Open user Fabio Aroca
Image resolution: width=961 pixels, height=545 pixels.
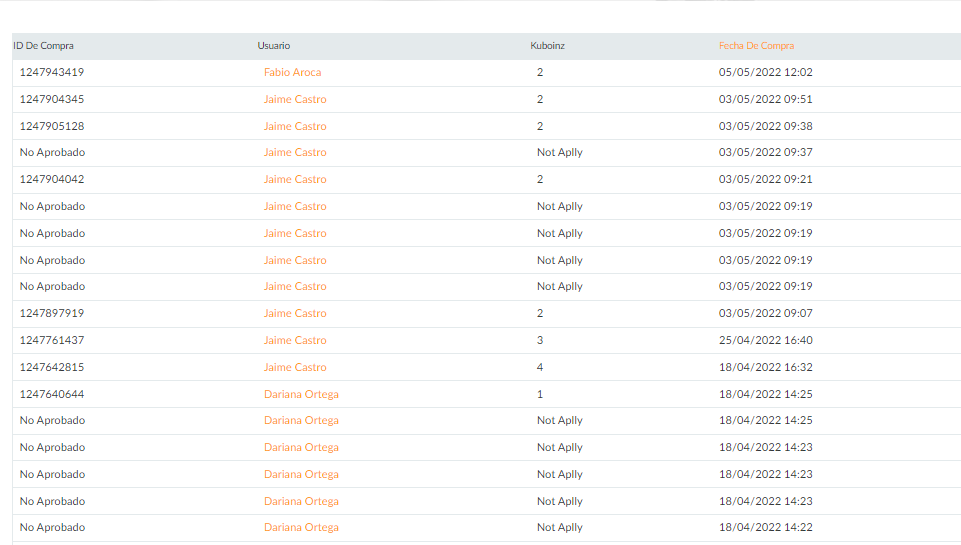click(x=292, y=72)
